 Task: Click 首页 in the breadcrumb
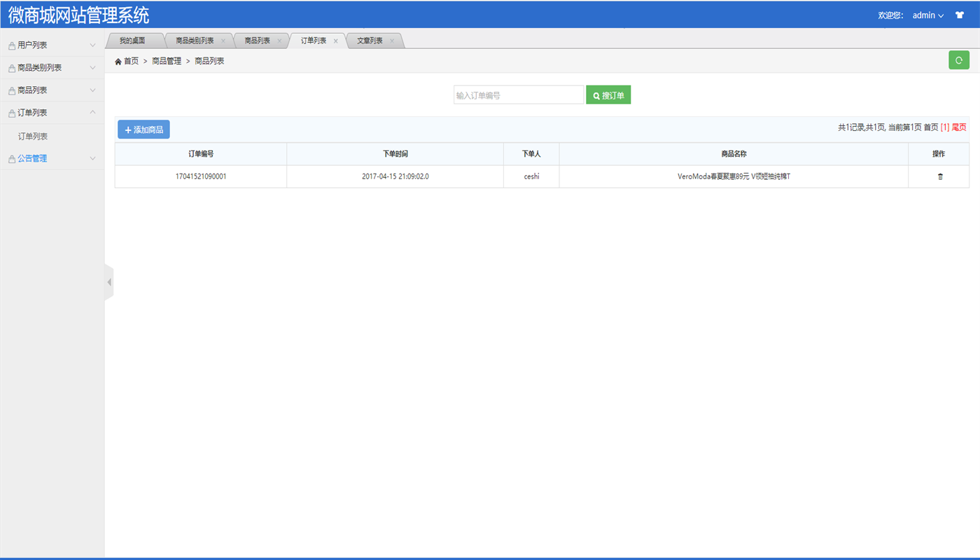click(x=131, y=62)
